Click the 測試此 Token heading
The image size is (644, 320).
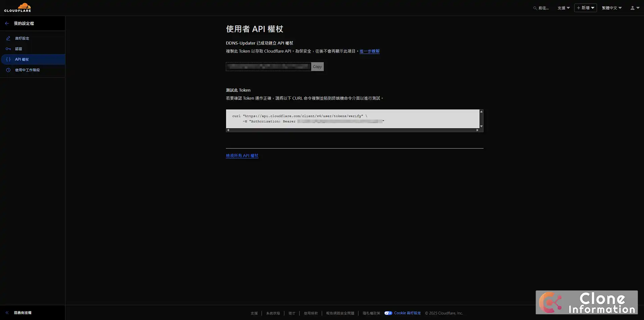click(238, 90)
